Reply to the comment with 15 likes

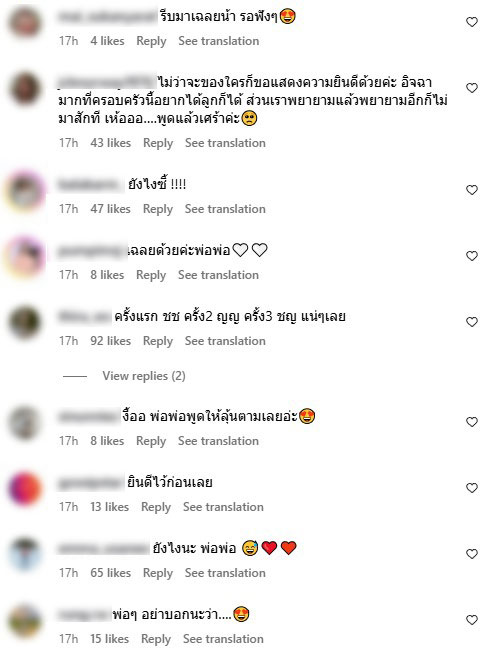pyautogui.click(x=156, y=639)
